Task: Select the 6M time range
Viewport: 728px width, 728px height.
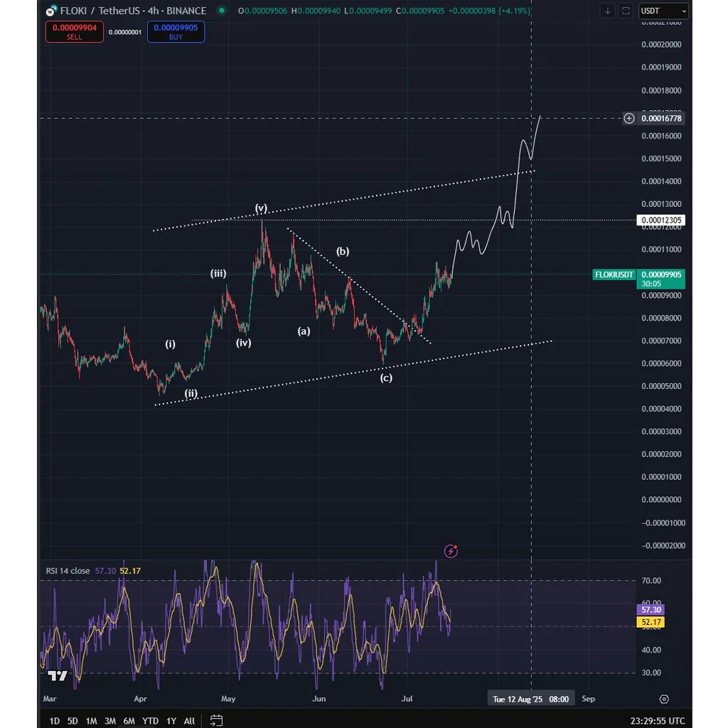Action: (x=129, y=721)
